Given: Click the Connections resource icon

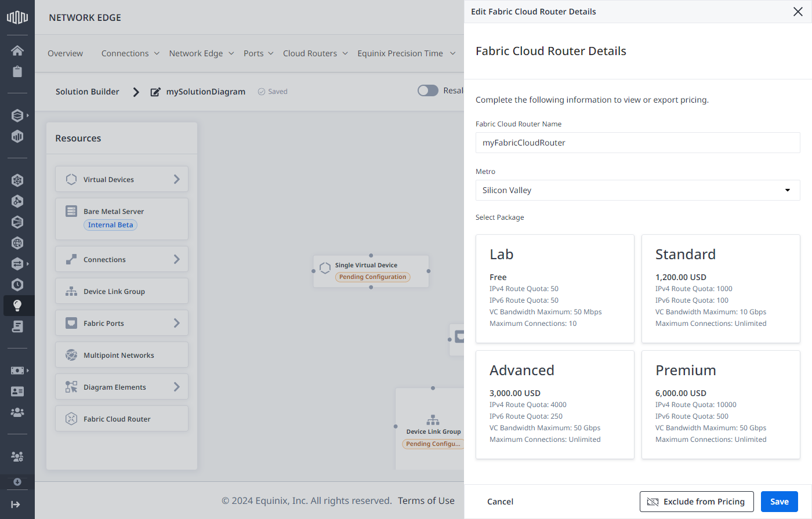Looking at the screenshot, I should pyautogui.click(x=71, y=259).
